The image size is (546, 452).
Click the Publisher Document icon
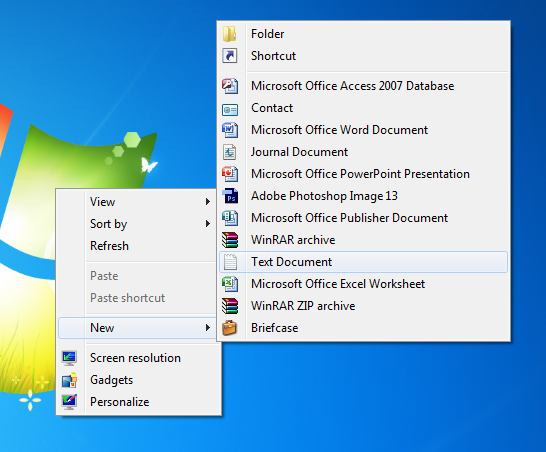(x=230, y=218)
